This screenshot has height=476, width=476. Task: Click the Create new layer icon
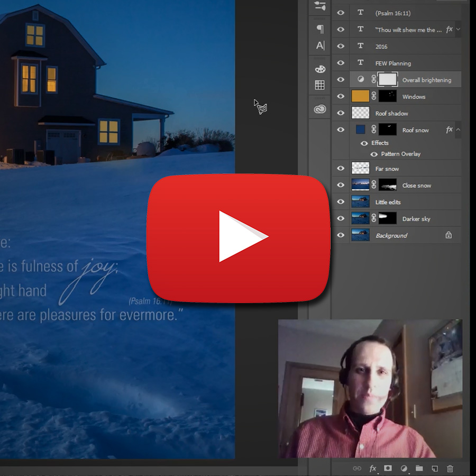(435, 469)
